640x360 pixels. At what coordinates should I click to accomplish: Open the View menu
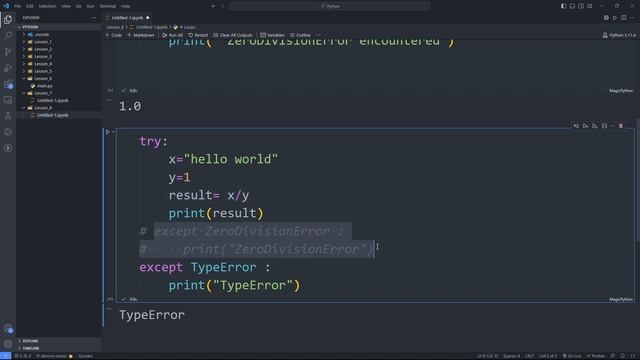[66, 6]
